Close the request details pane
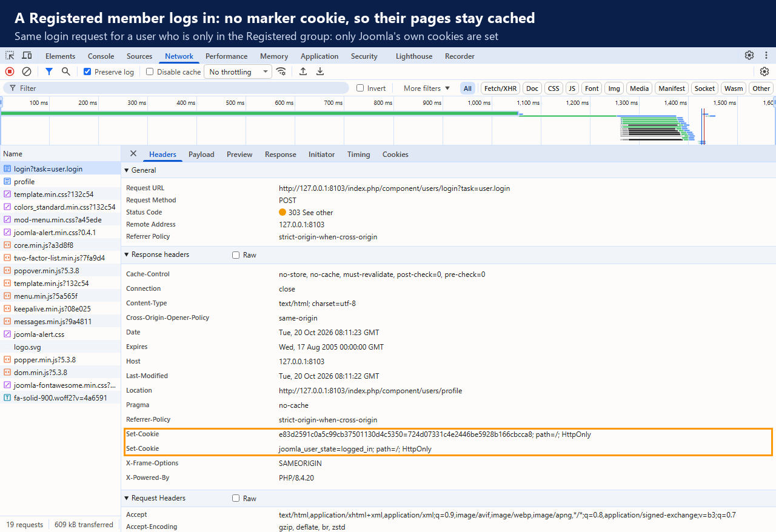The height and width of the screenshot is (532, 776). click(133, 154)
